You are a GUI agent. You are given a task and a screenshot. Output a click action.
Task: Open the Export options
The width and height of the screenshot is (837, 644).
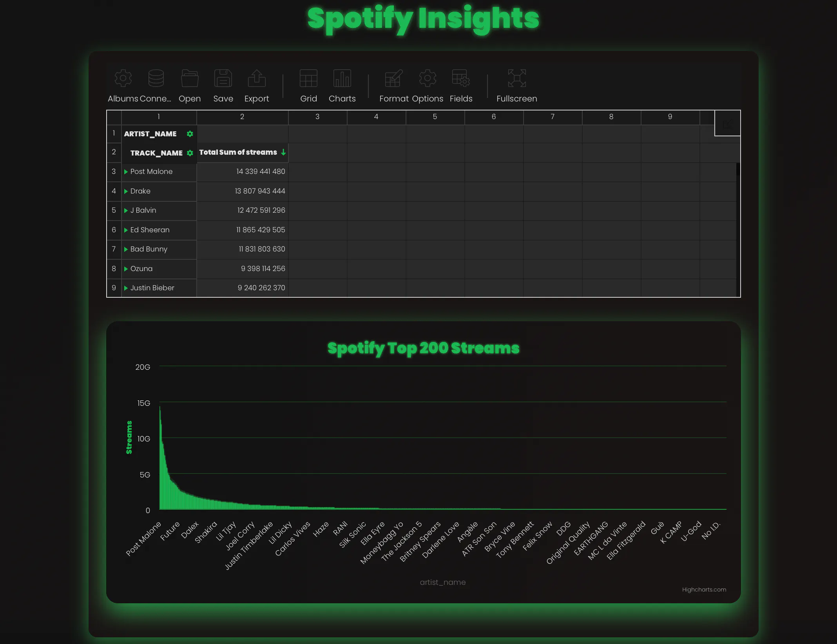click(257, 86)
